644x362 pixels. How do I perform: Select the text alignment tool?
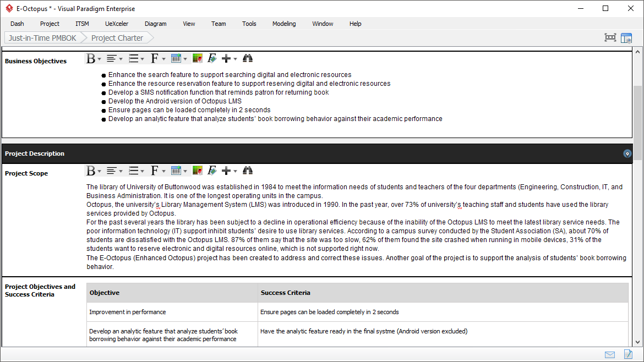[112, 58]
